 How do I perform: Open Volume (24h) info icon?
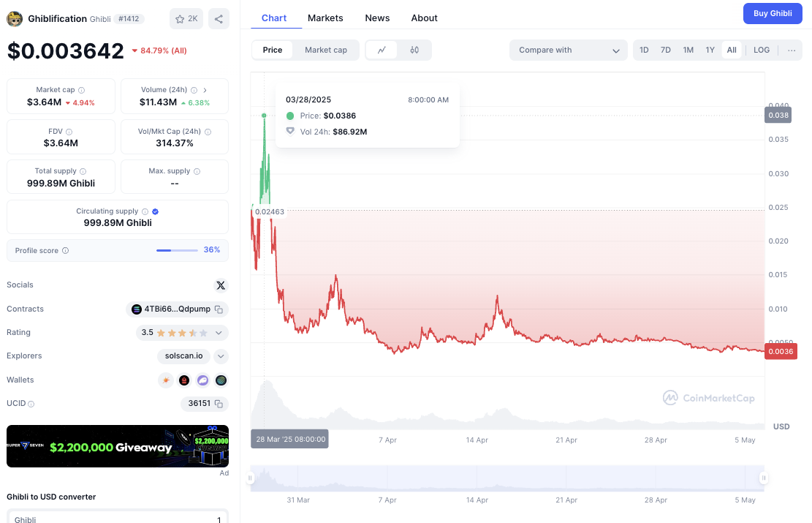tap(194, 90)
